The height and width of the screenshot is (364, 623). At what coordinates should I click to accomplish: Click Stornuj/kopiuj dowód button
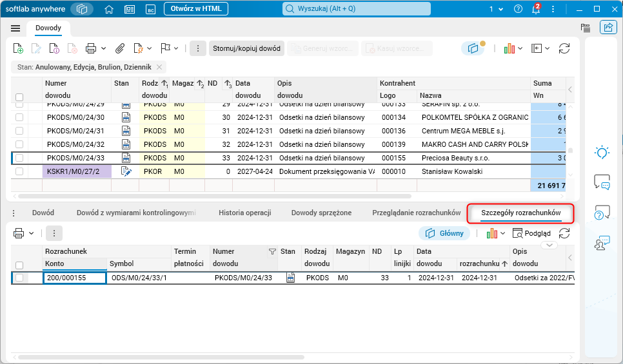(x=247, y=48)
